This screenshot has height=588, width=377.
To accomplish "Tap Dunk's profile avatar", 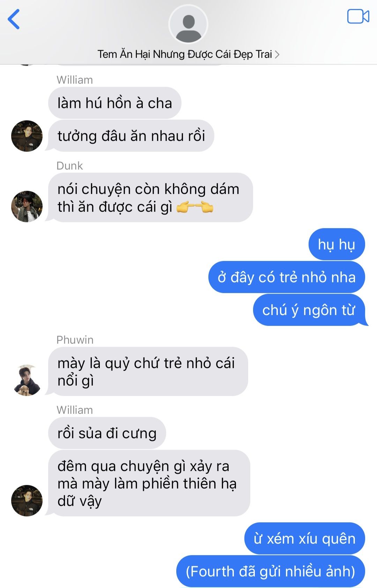I will point(27,206).
